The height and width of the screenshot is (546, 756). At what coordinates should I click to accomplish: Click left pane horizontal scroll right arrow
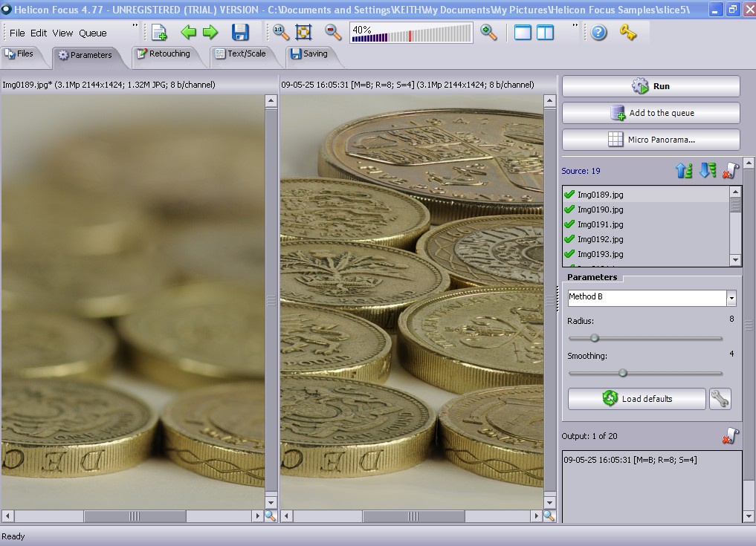258,516
